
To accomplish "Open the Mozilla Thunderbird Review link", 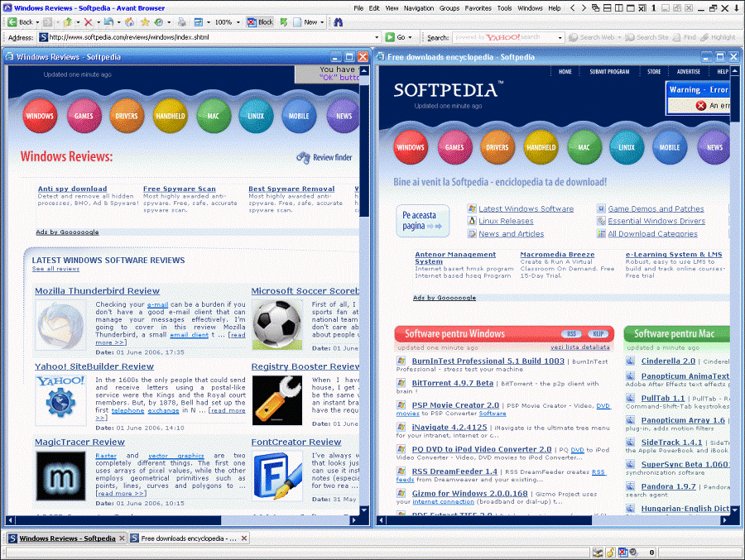I will (x=97, y=290).
